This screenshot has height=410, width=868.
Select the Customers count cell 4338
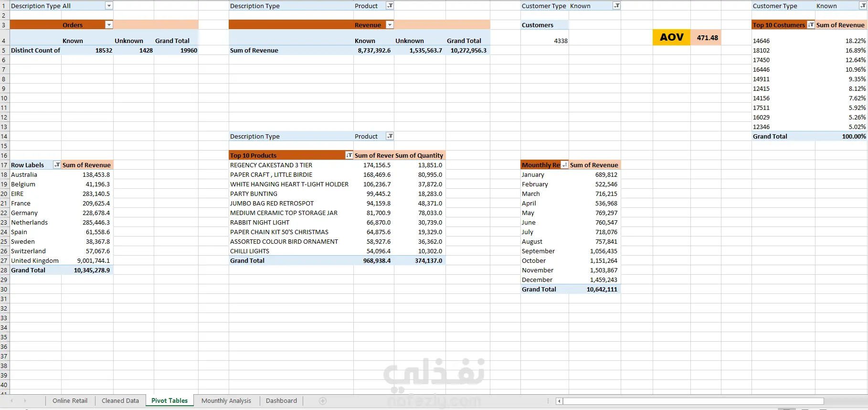click(545, 41)
